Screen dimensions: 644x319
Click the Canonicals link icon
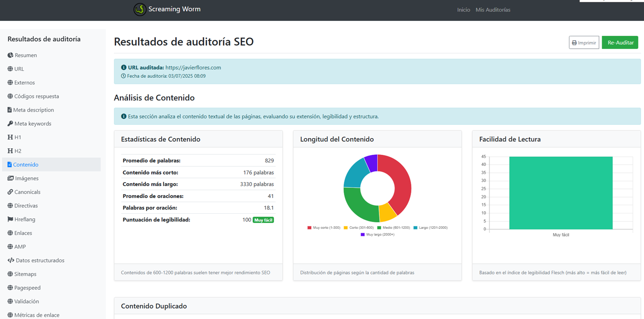(10, 192)
